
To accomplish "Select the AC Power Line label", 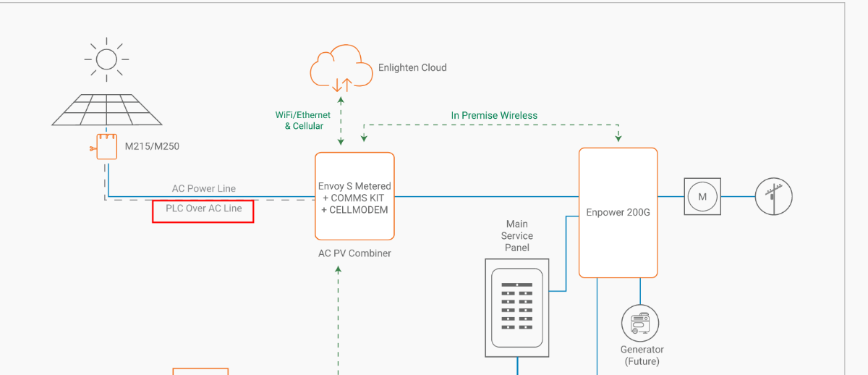I will [x=204, y=188].
